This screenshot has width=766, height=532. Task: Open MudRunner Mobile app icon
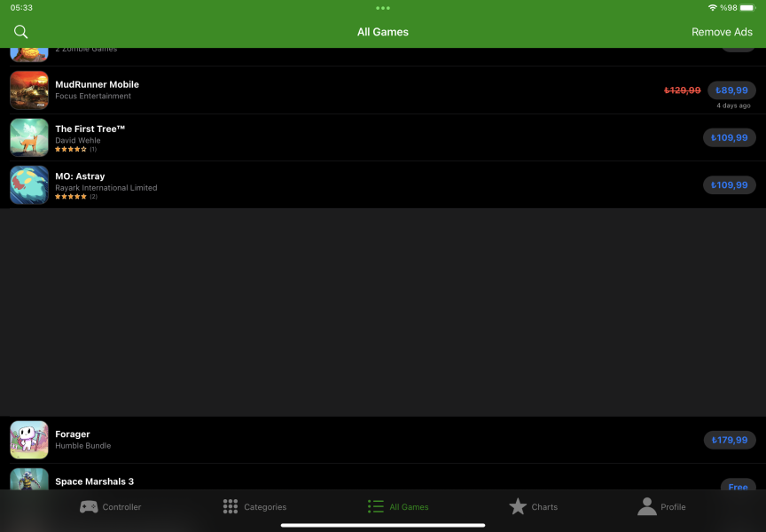point(29,90)
